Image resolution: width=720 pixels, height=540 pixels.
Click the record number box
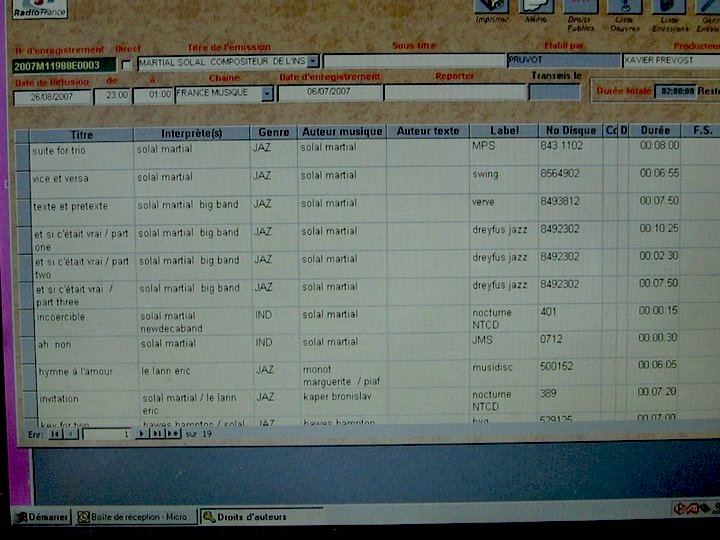[107, 434]
